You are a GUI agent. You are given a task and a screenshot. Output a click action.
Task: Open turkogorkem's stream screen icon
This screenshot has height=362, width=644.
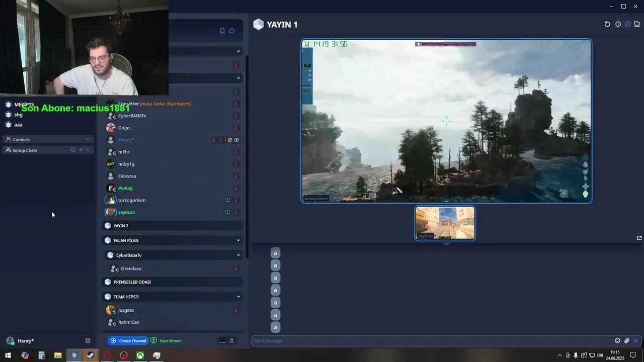pyautogui.click(x=227, y=200)
